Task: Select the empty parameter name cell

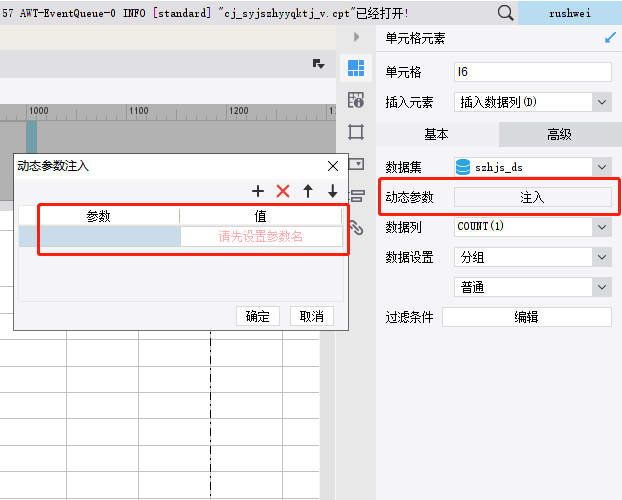Action: (x=100, y=237)
